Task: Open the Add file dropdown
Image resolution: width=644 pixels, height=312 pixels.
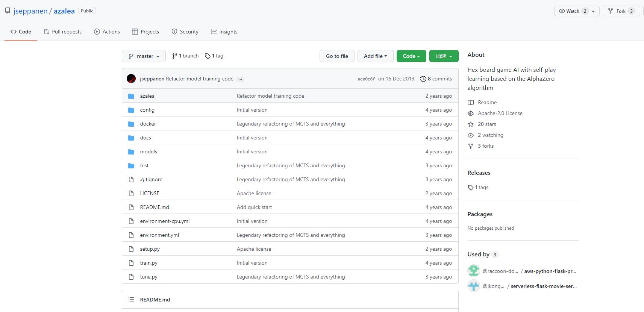Action: 375,56
